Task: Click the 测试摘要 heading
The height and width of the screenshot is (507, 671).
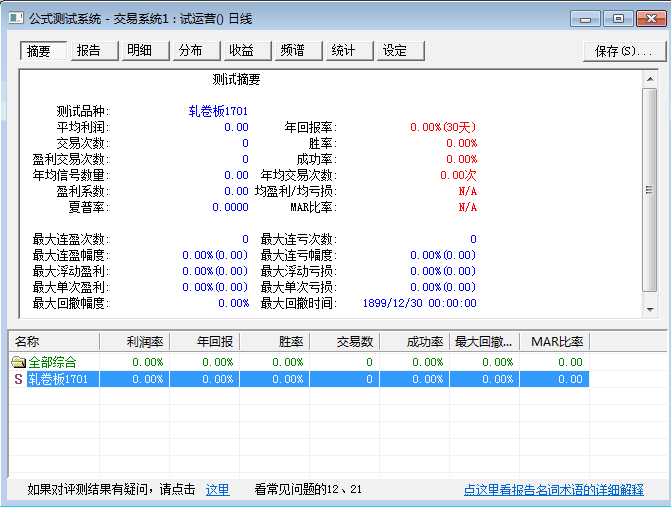Action: click(236, 79)
